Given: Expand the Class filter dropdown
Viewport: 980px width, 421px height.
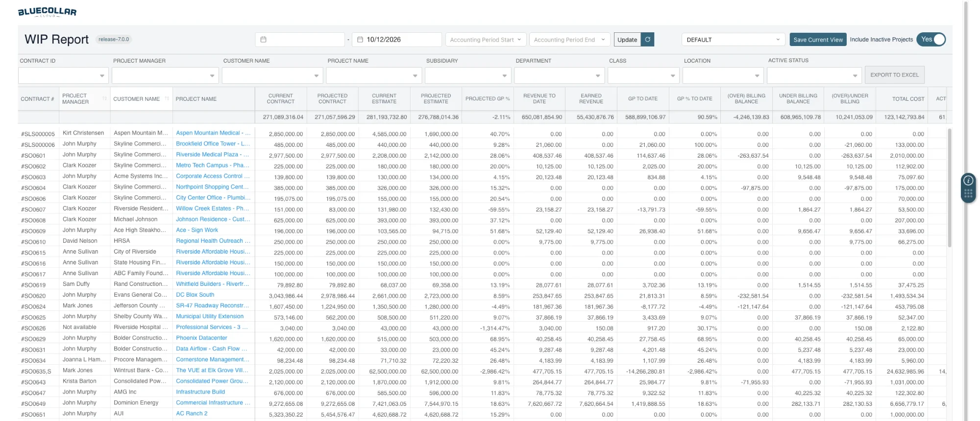Looking at the screenshot, I should [x=643, y=75].
